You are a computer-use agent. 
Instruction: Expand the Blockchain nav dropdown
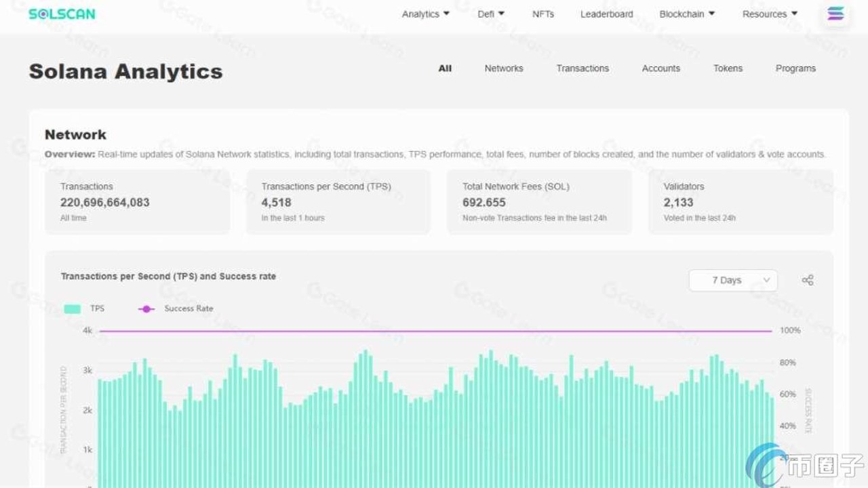point(687,14)
